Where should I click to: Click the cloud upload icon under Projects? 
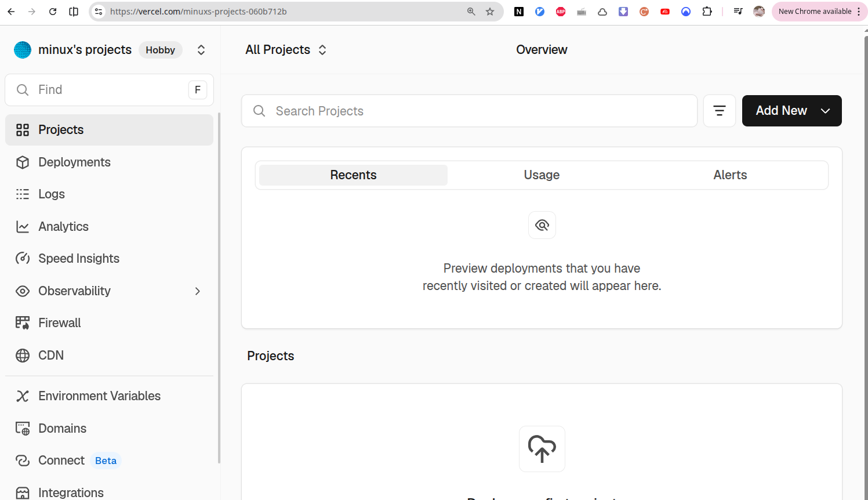[x=542, y=449]
